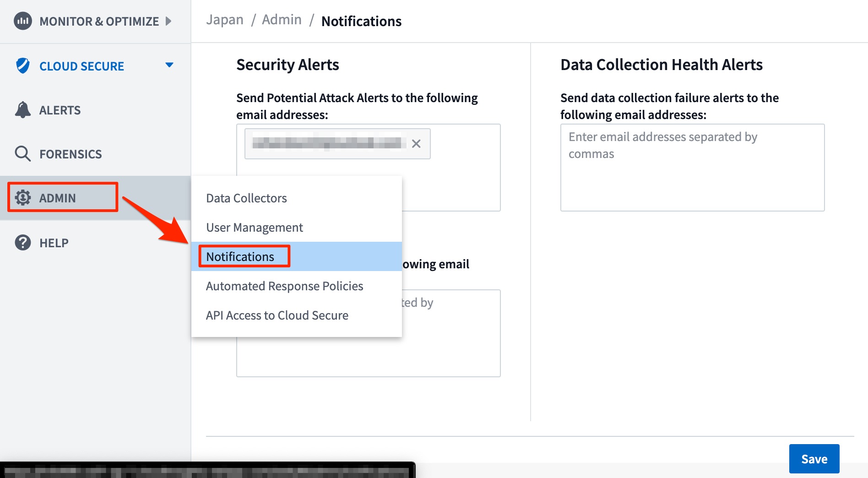Navigate to the Japan breadcrumb
Viewport: 868px width, 478px height.
[x=225, y=19]
